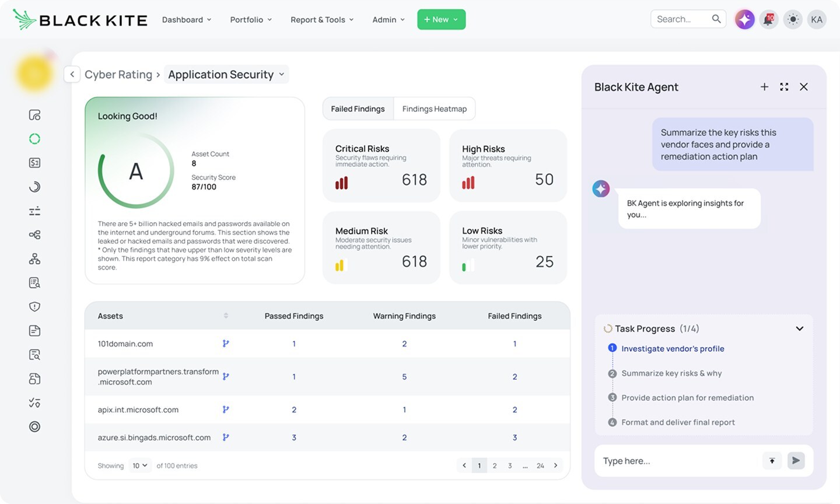
Task: Go to page 2 of assets table
Action: pyautogui.click(x=495, y=466)
